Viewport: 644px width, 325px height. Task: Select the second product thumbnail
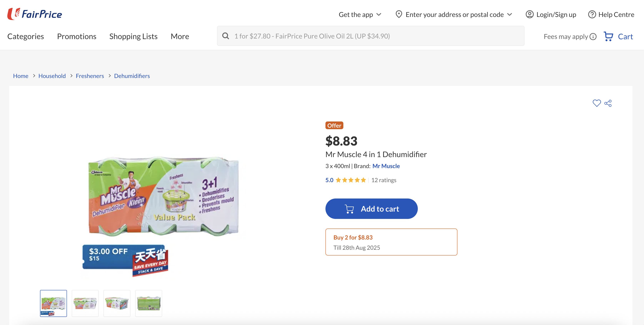(85, 303)
